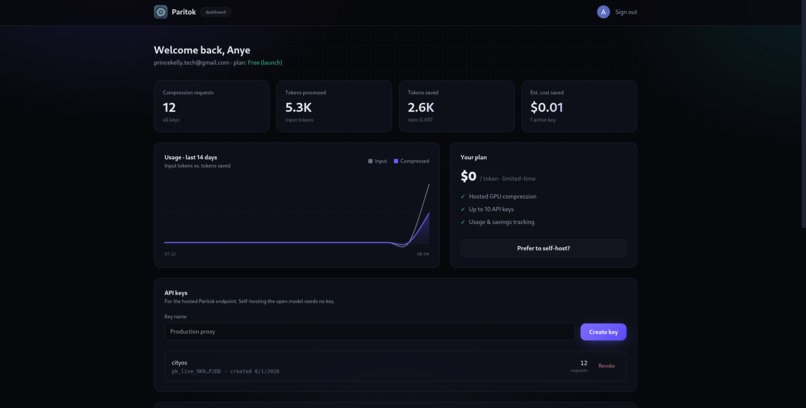Click the Your plan heading
This screenshot has height=408, width=806.
[473, 157]
